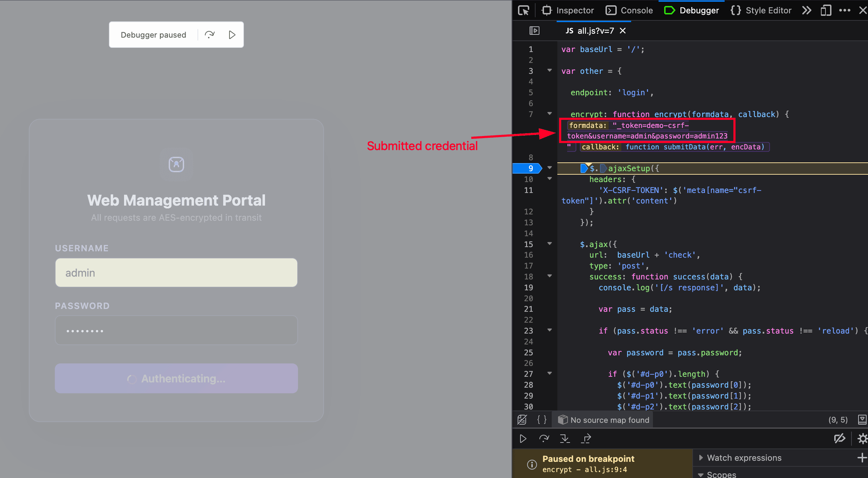This screenshot has width=868, height=478.
Task: Resume script execution in the debugger
Action: click(x=523, y=438)
